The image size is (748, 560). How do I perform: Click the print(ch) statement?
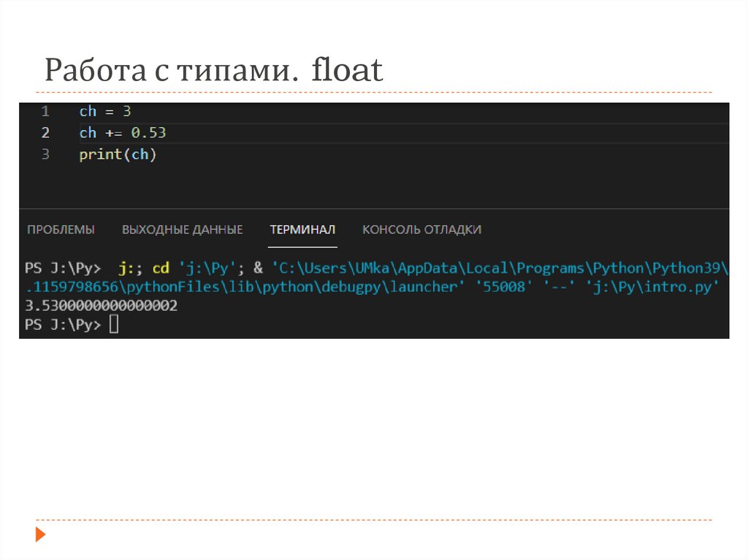(118, 155)
